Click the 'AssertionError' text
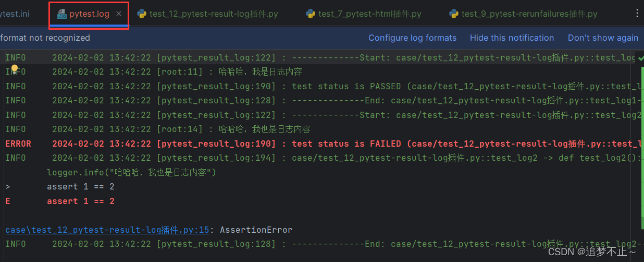 (256, 230)
